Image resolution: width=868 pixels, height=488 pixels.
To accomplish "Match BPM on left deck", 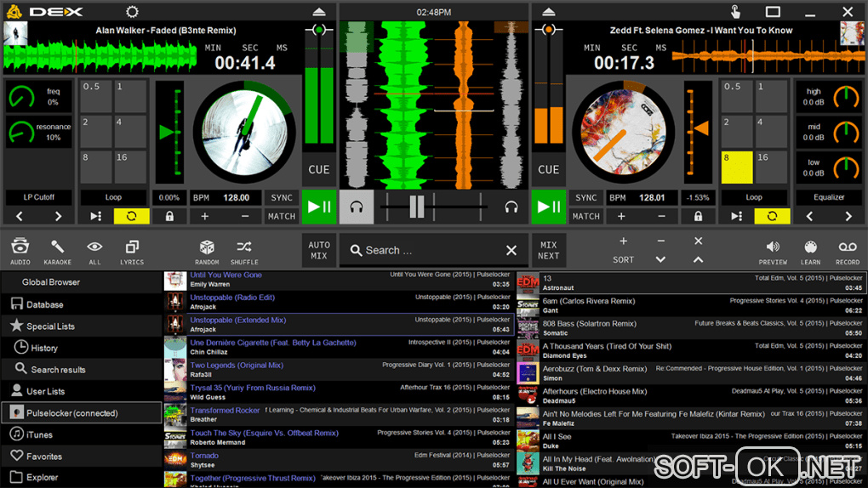I will 281,216.
